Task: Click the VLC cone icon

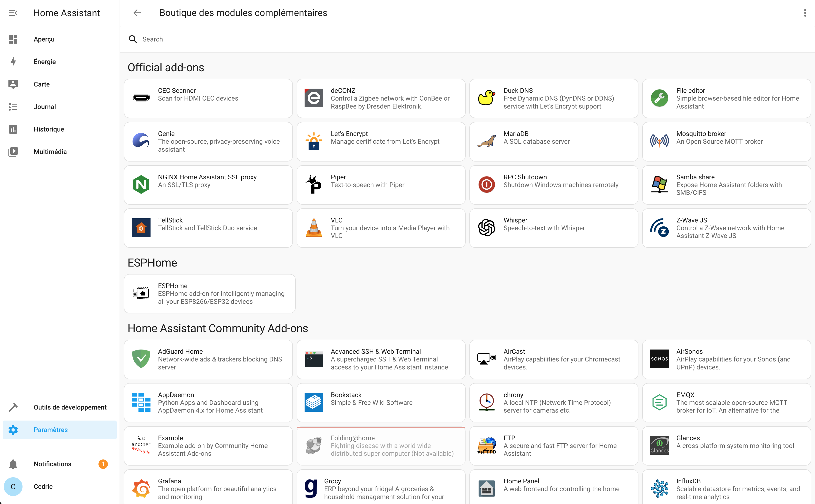Action: point(314,228)
